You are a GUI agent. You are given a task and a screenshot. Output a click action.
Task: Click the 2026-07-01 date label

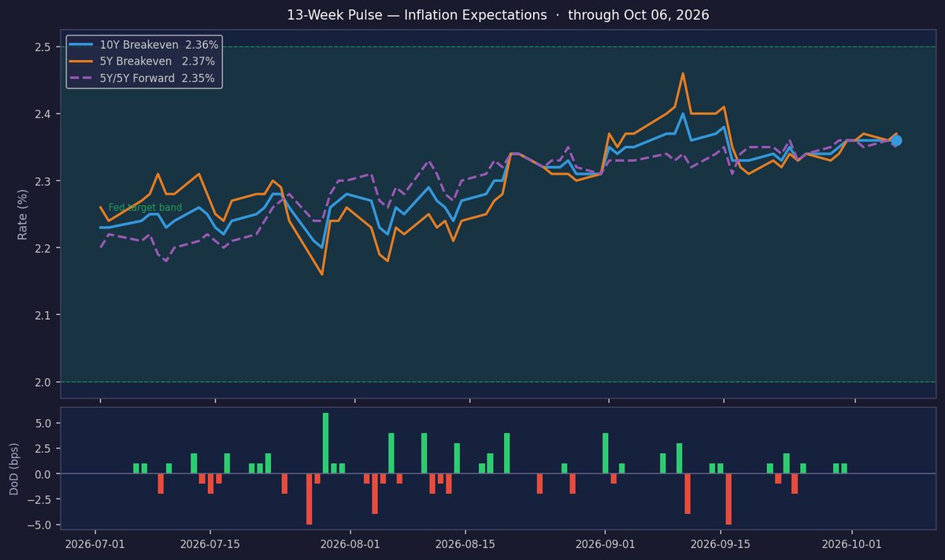95,543
